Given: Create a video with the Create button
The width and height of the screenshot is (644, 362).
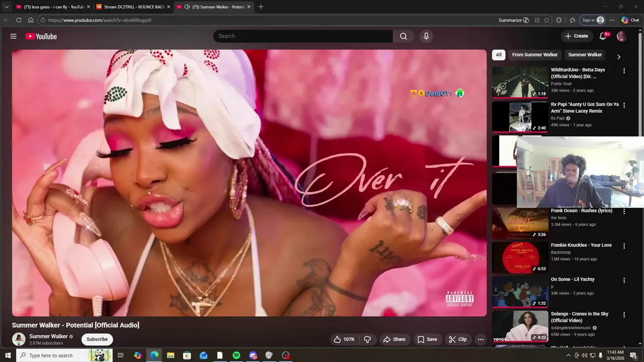Looking at the screenshot, I should point(576,36).
